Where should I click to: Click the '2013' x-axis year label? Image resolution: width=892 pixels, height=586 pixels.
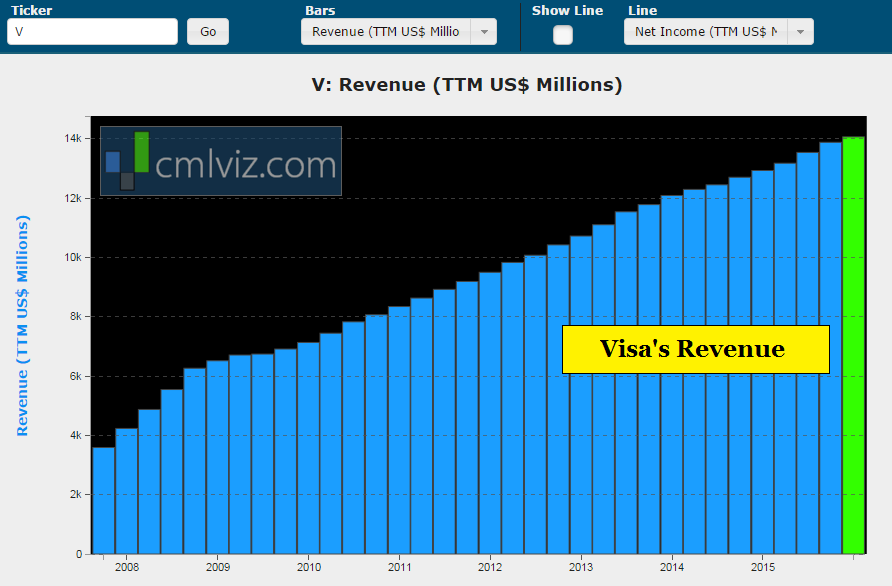[581, 567]
